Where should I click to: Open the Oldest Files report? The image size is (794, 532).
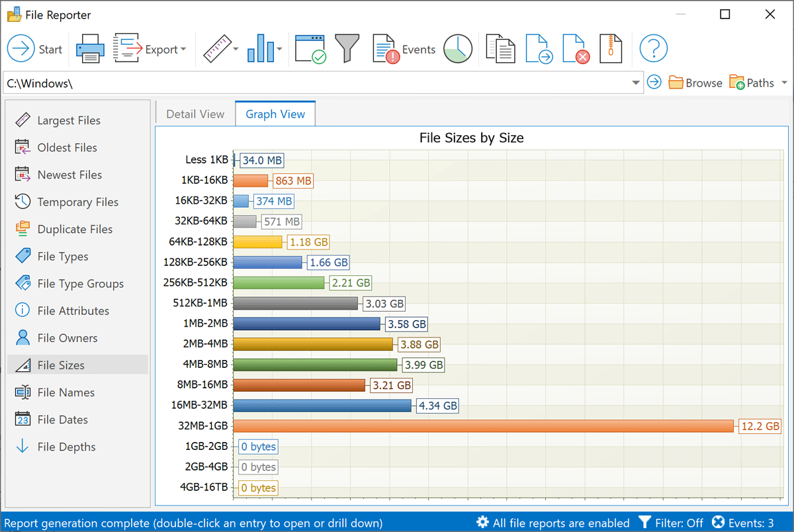pos(77,148)
